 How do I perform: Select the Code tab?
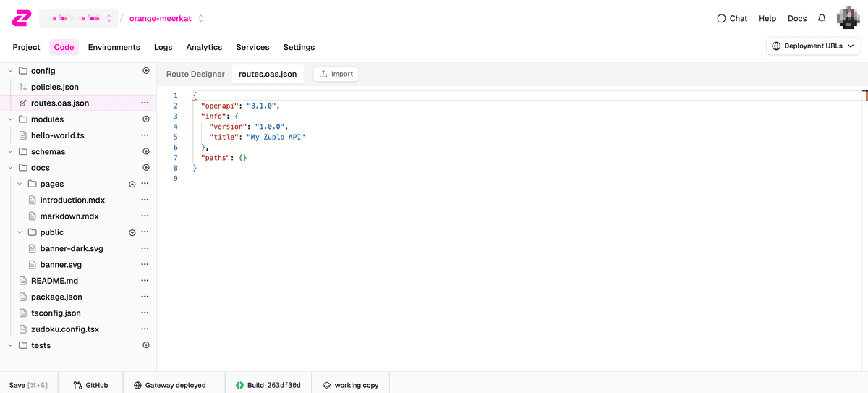tap(64, 47)
